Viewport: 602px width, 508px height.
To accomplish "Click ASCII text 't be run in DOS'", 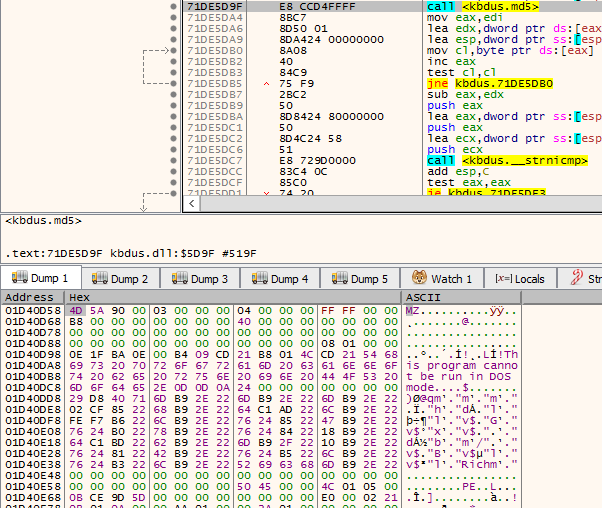I will [x=458, y=376].
